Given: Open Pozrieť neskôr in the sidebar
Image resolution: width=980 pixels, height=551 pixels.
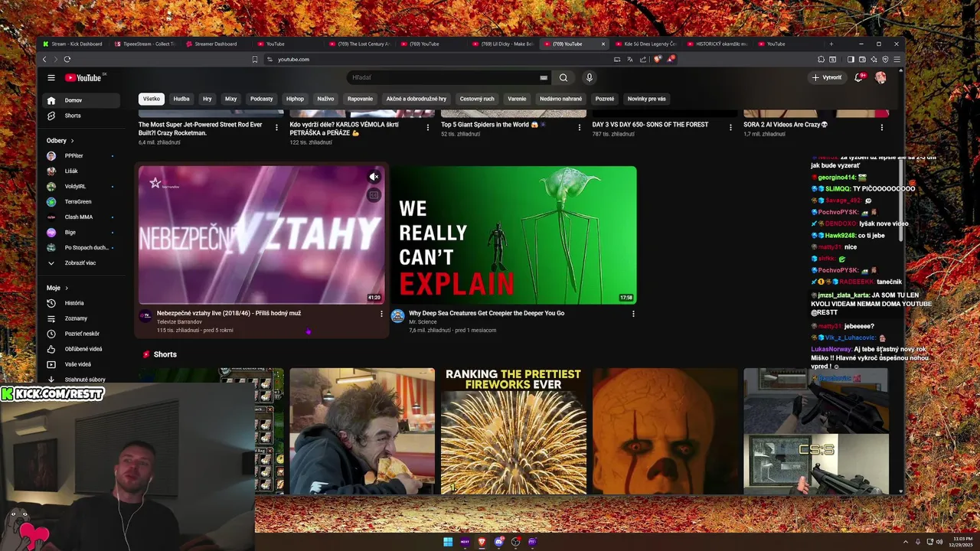Looking at the screenshot, I should click(x=80, y=334).
